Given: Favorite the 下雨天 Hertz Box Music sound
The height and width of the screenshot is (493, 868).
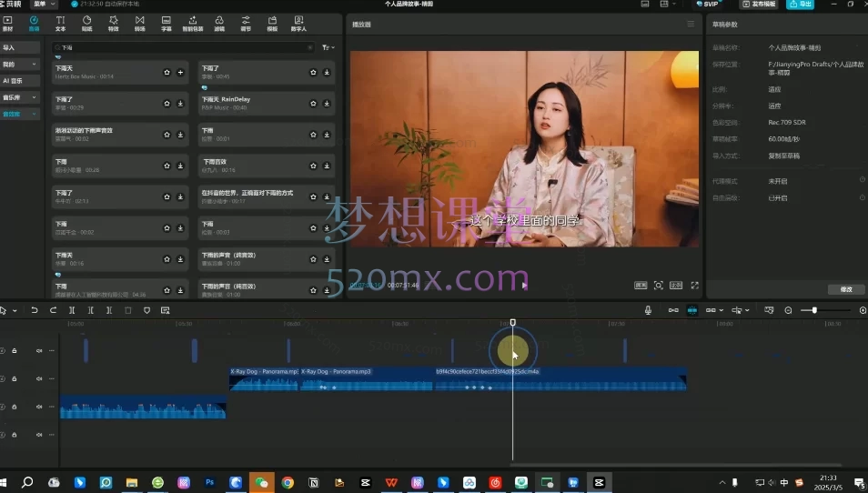Looking at the screenshot, I should coord(167,72).
